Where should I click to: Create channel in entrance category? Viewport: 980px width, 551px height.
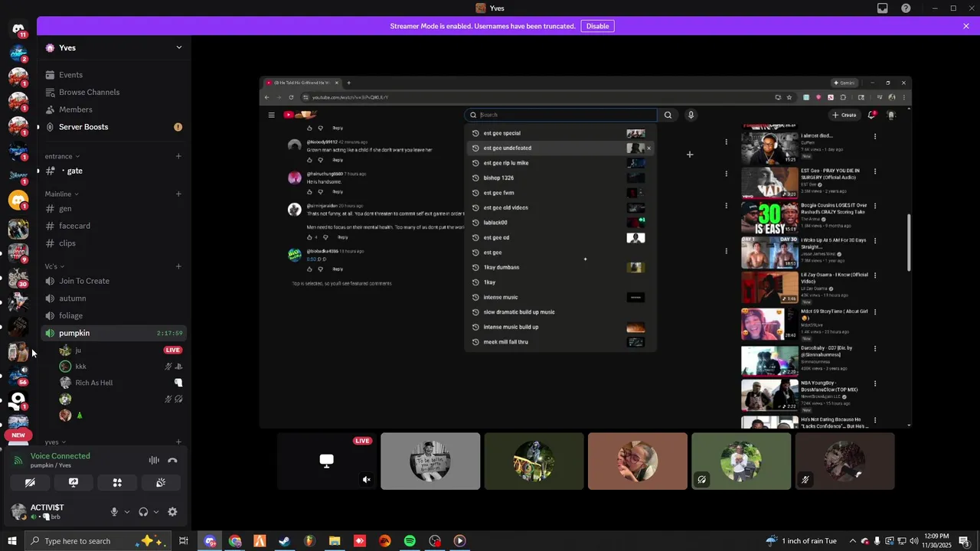tap(178, 156)
